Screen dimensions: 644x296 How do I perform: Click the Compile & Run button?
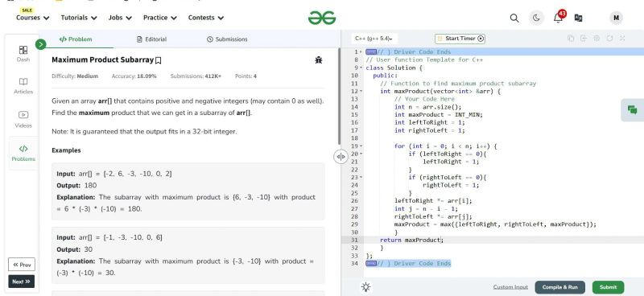pos(559,287)
